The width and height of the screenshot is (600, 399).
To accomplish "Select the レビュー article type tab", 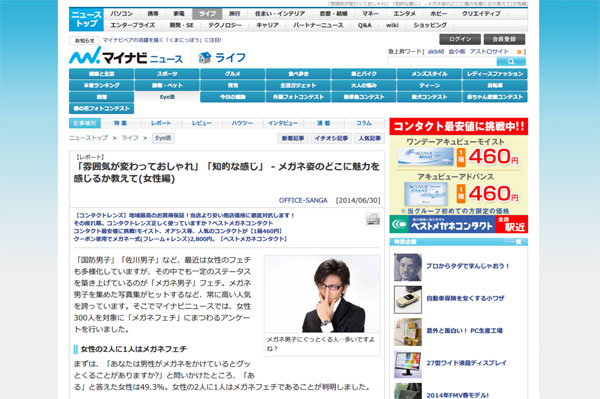I will pos(202,123).
